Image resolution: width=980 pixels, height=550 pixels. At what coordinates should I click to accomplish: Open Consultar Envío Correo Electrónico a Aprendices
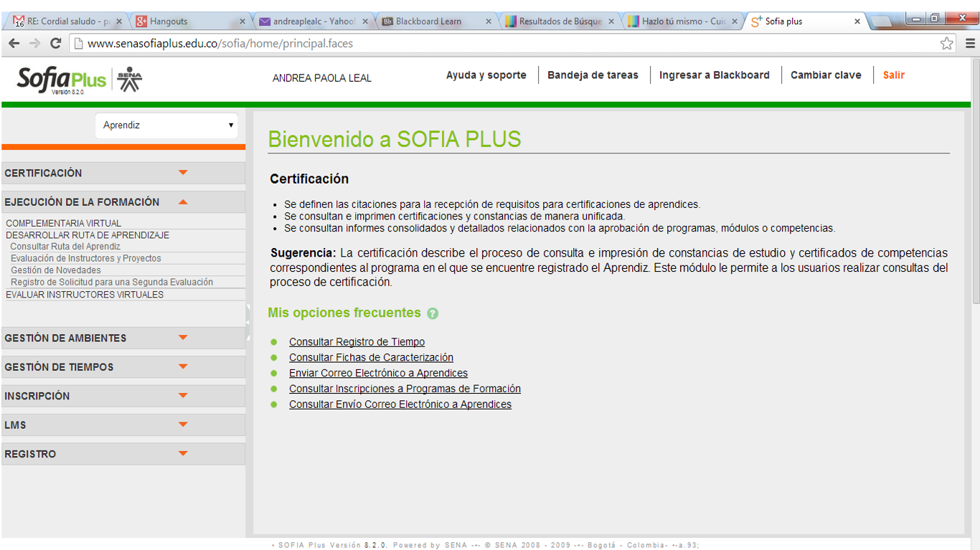coord(400,404)
